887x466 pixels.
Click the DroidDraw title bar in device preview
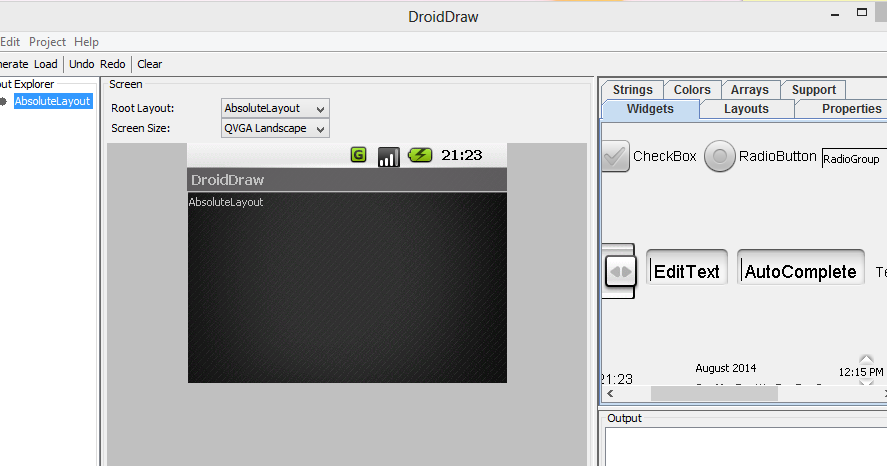[347, 180]
